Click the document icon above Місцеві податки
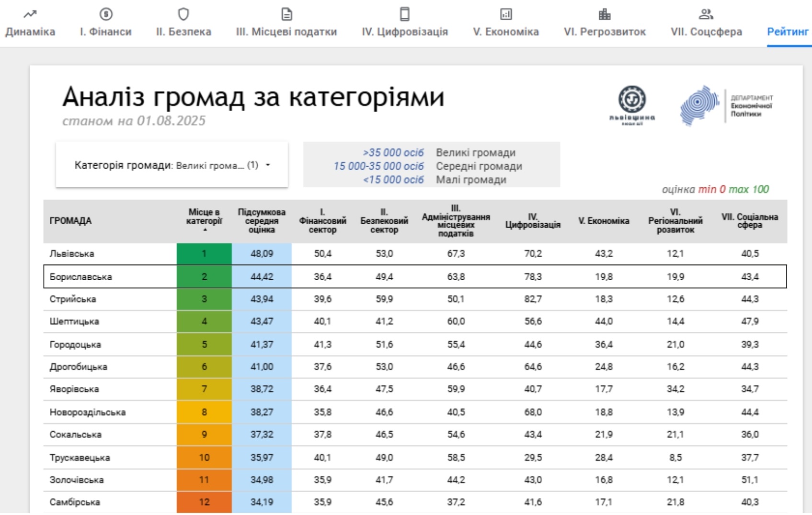The height and width of the screenshot is (515, 812). [286, 14]
